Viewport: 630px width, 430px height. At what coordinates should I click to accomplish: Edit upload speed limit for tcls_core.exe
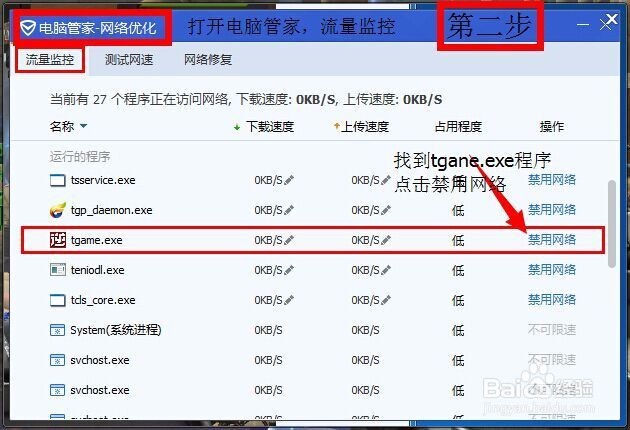[386, 300]
